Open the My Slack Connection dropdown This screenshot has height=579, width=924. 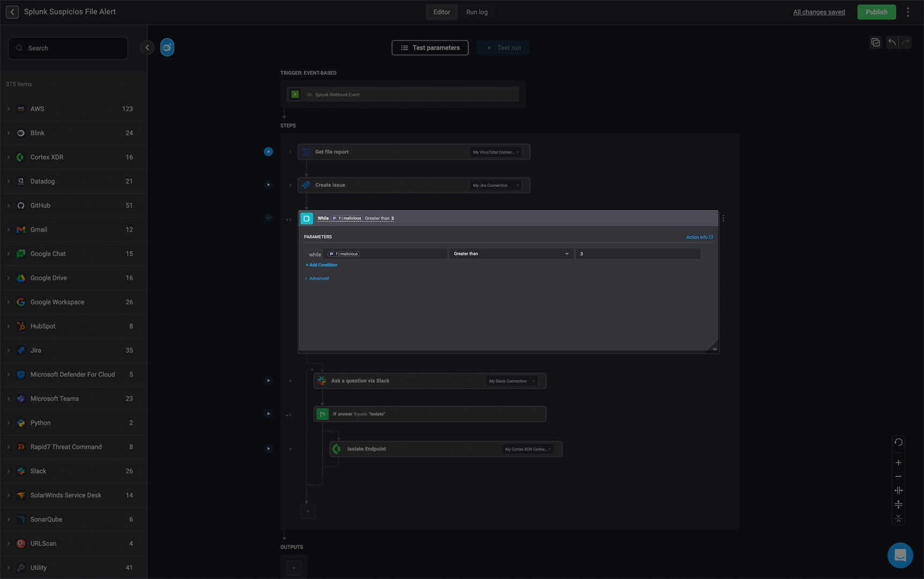512,381
